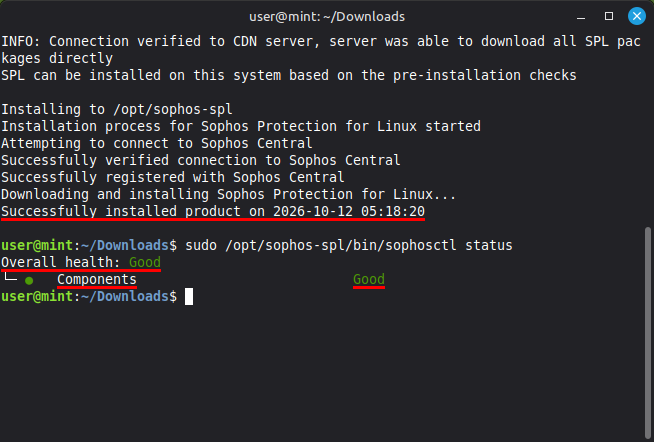The width and height of the screenshot is (654, 442).
Task: Click the vertical scrollbar thumb
Action: pos(648,332)
